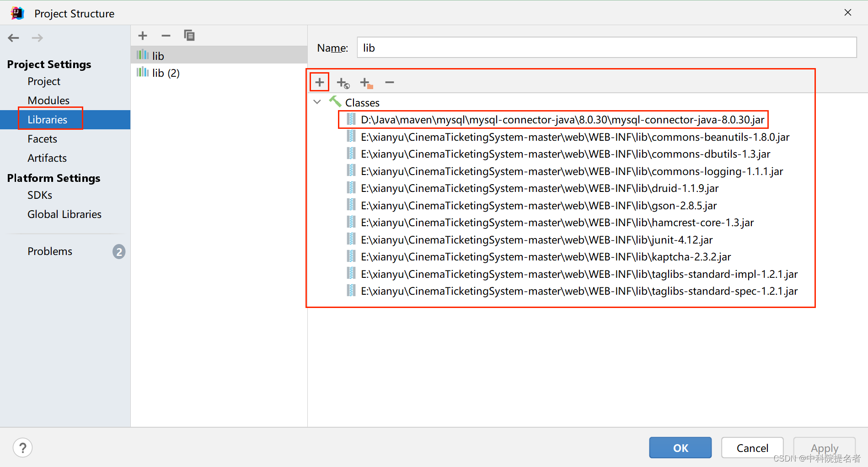View the Problems section showing 2 issues

(50, 251)
